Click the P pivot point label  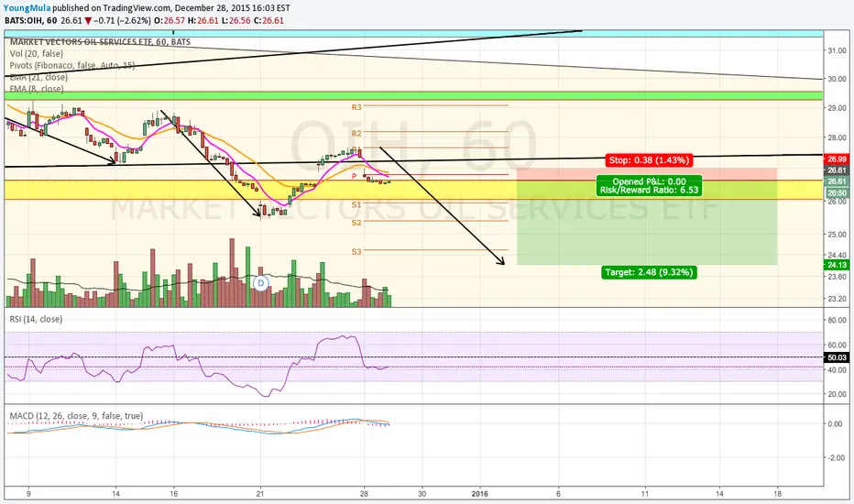pos(354,176)
